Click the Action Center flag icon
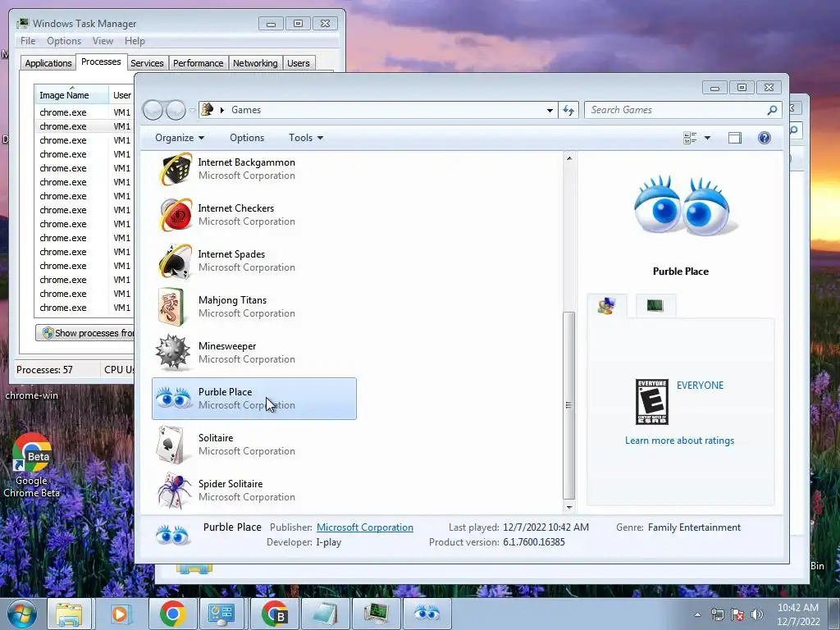840x630 pixels. pos(737,614)
